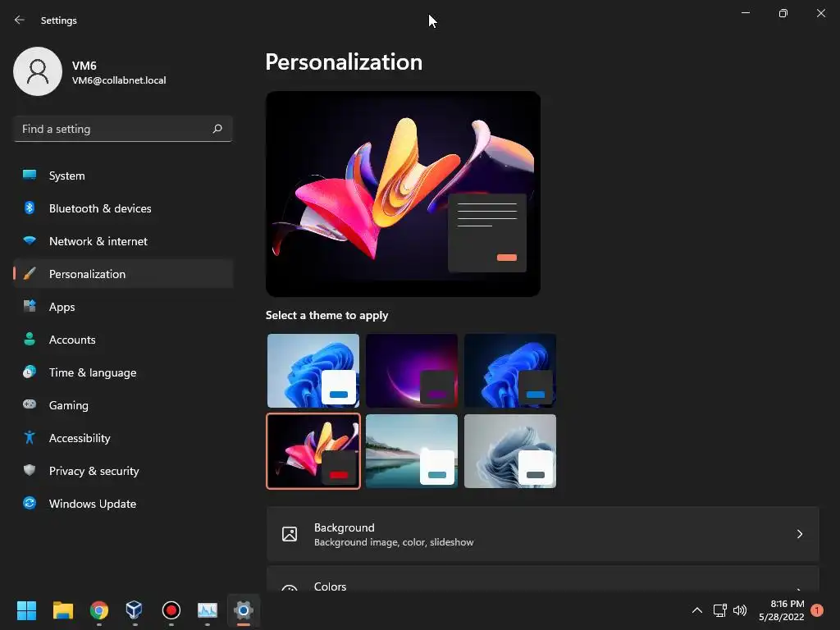840x630 pixels.
Task: Click the VM6@collabnet.local account email
Action: [x=119, y=80]
